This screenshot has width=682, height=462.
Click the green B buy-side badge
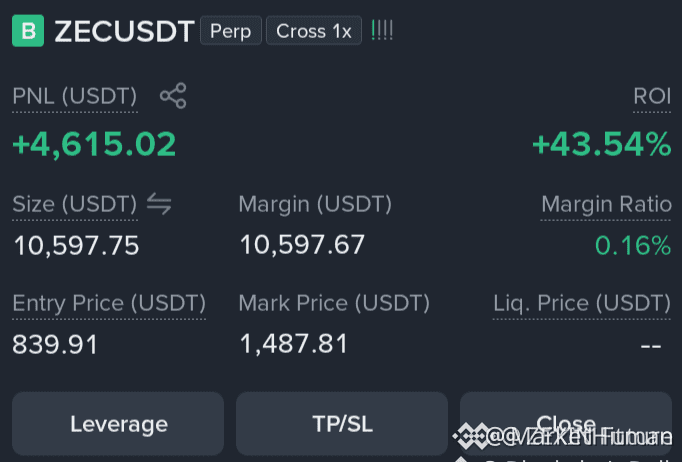pos(28,31)
